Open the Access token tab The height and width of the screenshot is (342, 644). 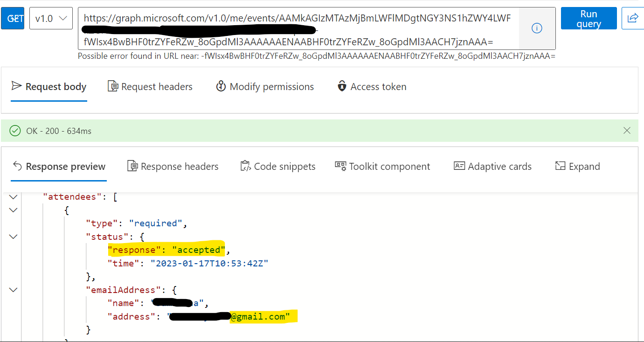click(x=372, y=87)
